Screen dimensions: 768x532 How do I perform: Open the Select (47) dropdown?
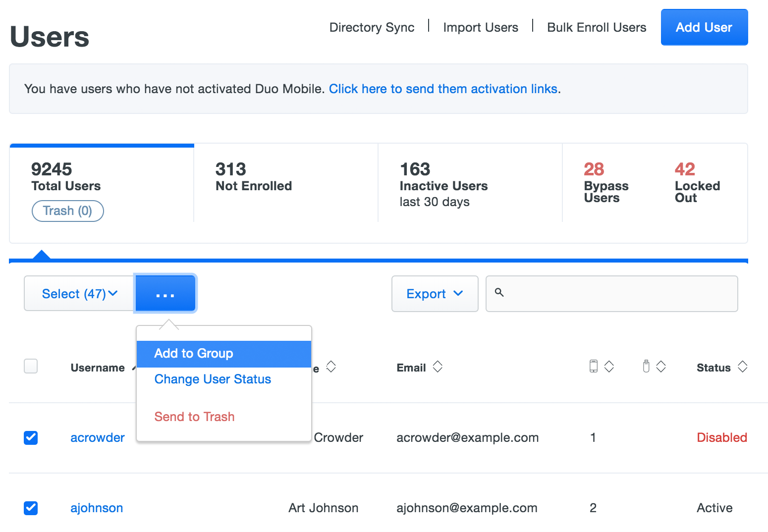coord(79,294)
